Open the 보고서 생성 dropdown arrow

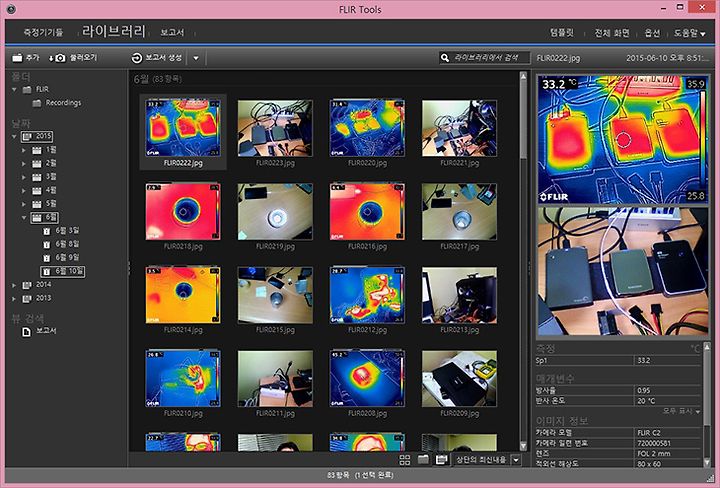196,58
